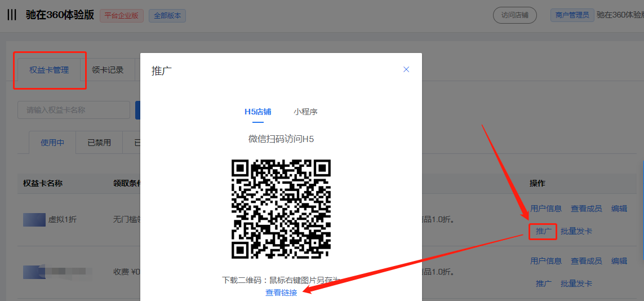Click the 权益卡名称 column header
This screenshot has height=301, width=644.
(x=43, y=184)
